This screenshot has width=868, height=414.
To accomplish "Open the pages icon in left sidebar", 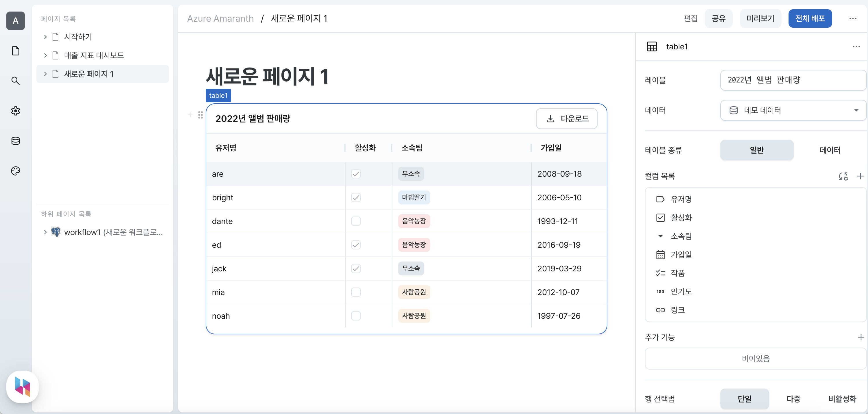I will (x=16, y=51).
